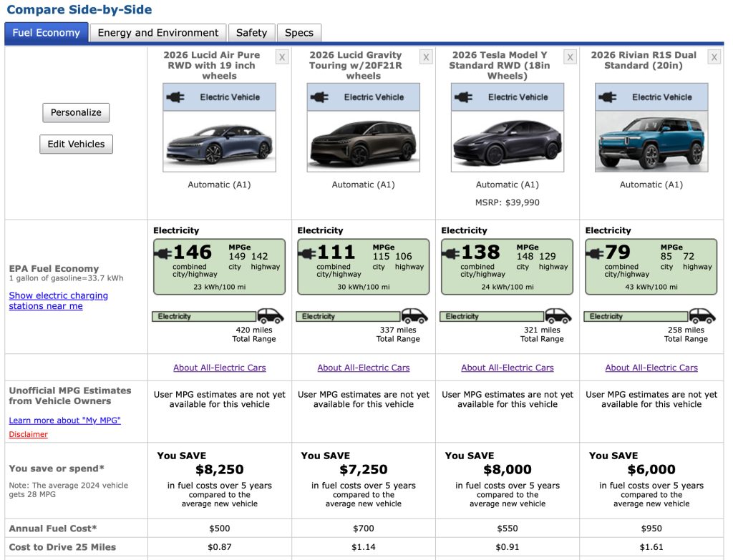This screenshot has width=733, height=560.
Task: Select the Specs tab
Action: click(299, 33)
